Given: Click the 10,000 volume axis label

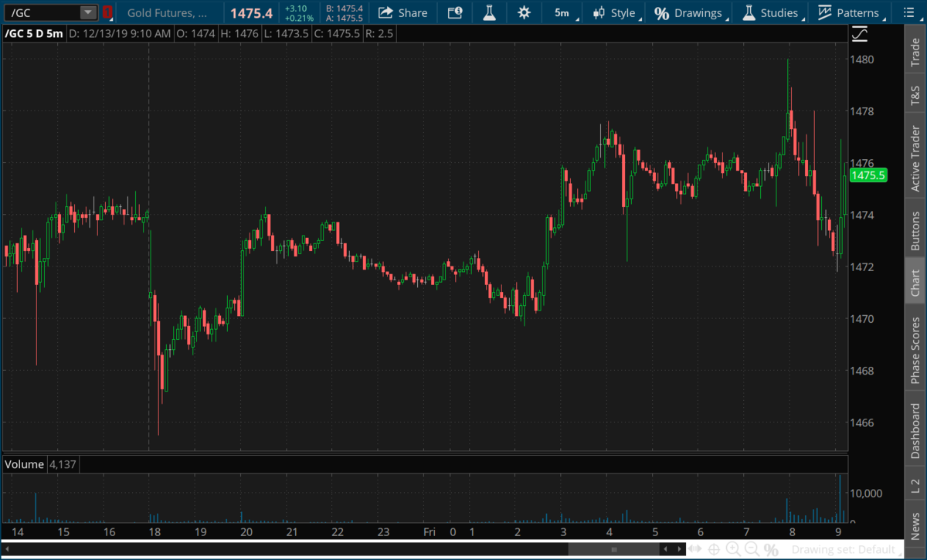Looking at the screenshot, I should [x=868, y=493].
